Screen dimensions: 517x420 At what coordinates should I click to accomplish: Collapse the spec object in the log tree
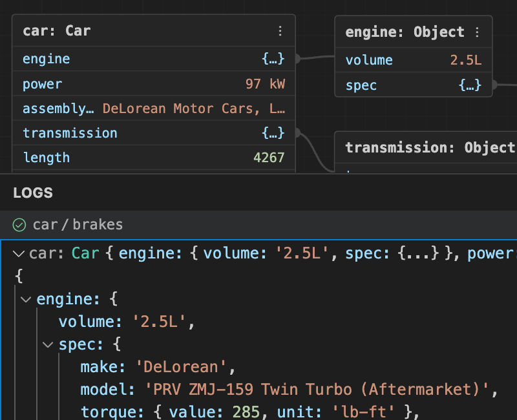coord(48,344)
